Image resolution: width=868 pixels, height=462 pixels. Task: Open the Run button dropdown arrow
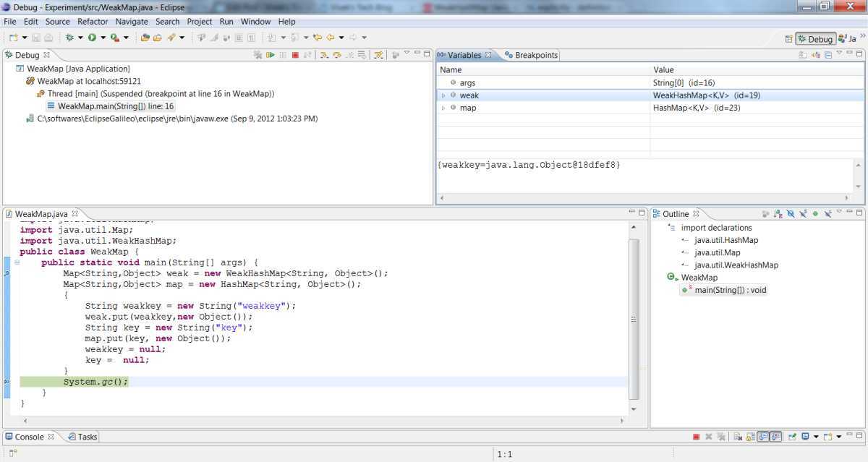(103, 38)
